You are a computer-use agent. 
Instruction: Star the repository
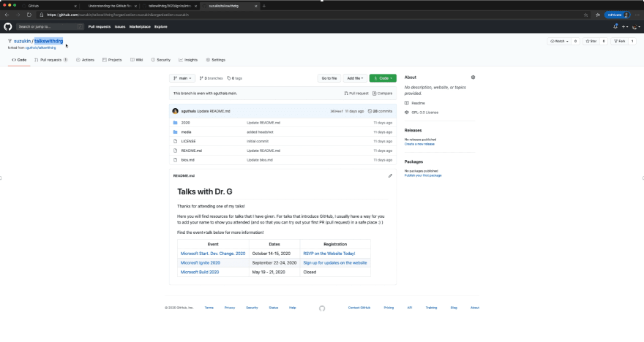click(591, 41)
